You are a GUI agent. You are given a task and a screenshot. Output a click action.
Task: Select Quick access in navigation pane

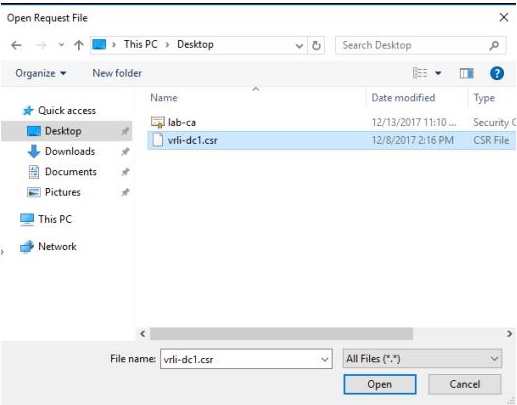click(67, 111)
